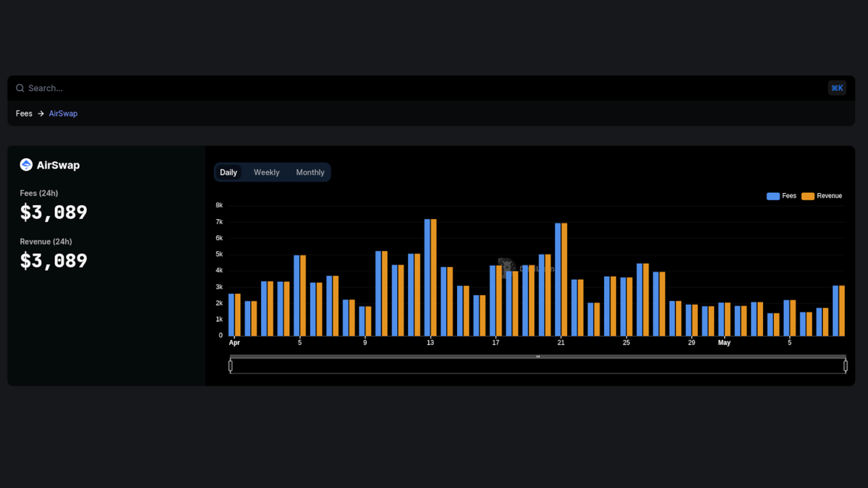Screen dimensions: 868x488
Task: Open the AirSwap breadcrumb link
Action: point(63,114)
